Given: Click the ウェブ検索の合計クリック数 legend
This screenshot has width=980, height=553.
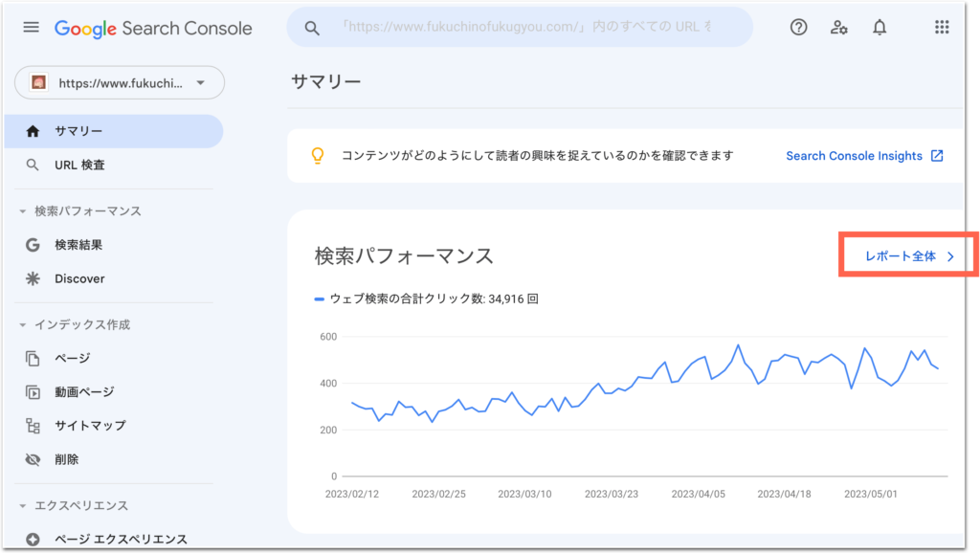Looking at the screenshot, I should tap(426, 299).
